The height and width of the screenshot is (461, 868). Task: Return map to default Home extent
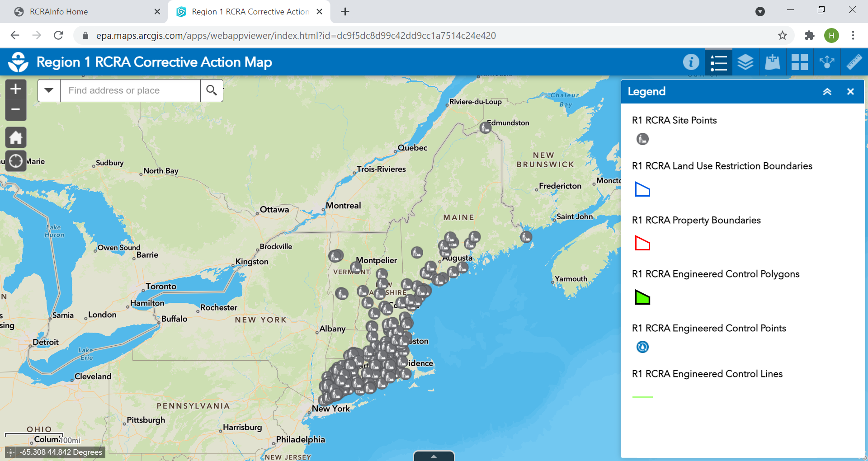pyautogui.click(x=16, y=137)
